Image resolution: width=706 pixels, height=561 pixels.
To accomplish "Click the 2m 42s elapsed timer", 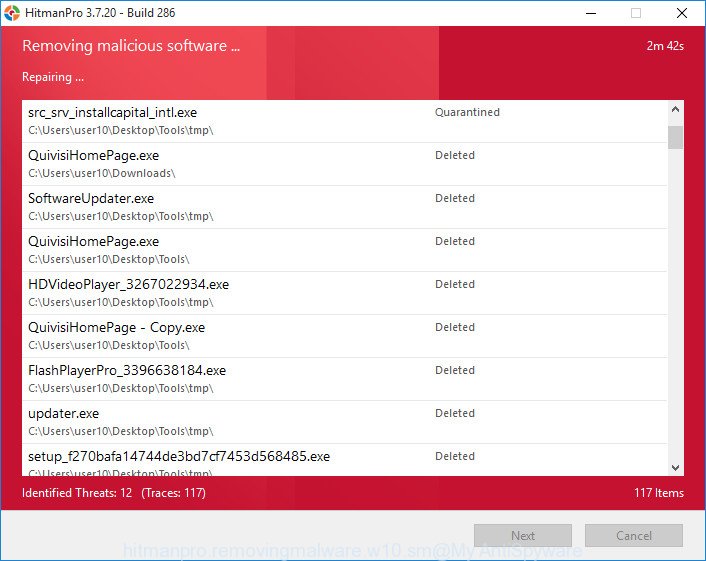I will pos(665,46).
